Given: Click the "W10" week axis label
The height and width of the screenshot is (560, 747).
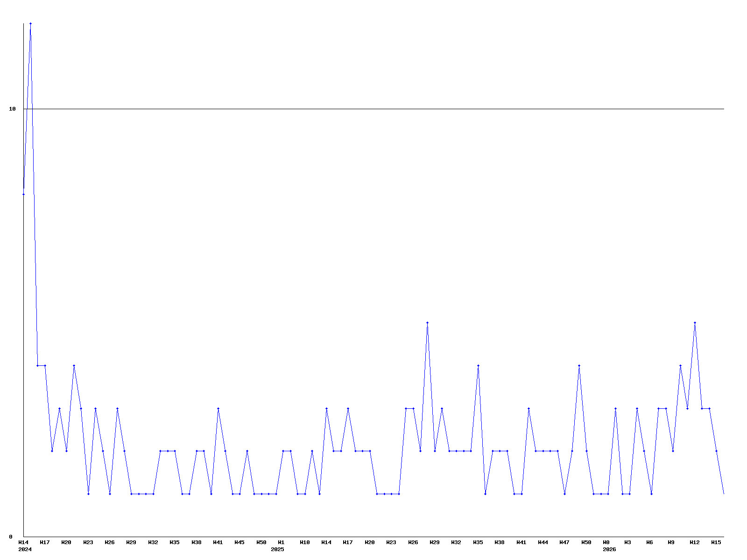Looking at the screenshot, I should 304,542.
